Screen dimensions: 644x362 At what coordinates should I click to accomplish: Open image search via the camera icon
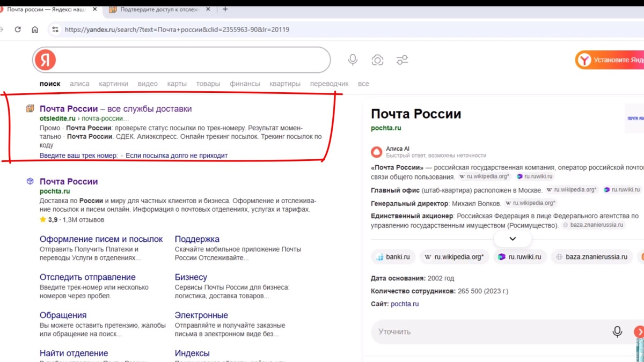click(x=377, y=60)
